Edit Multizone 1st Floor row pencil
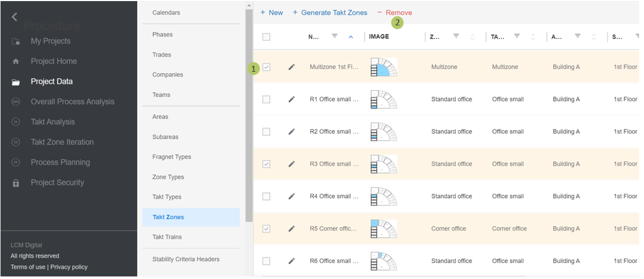Screen dimensions: 644x279 (x=292, y=67)
